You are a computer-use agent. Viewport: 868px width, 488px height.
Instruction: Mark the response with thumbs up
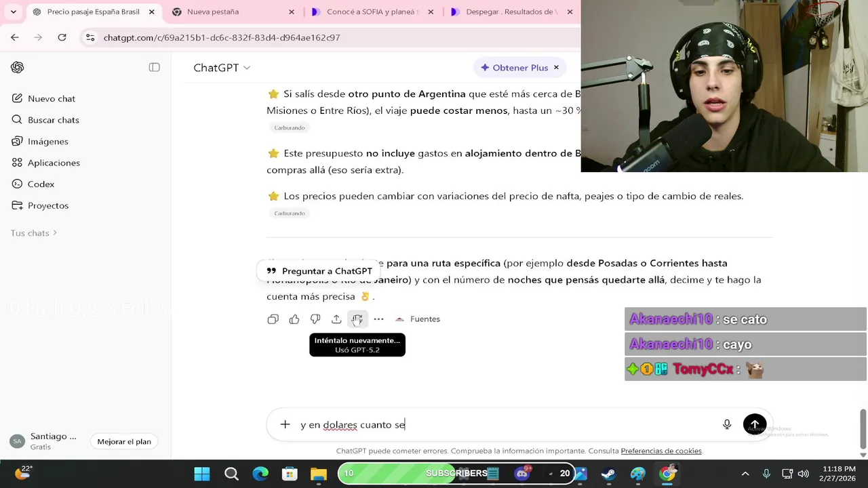(x=294, y=319)
